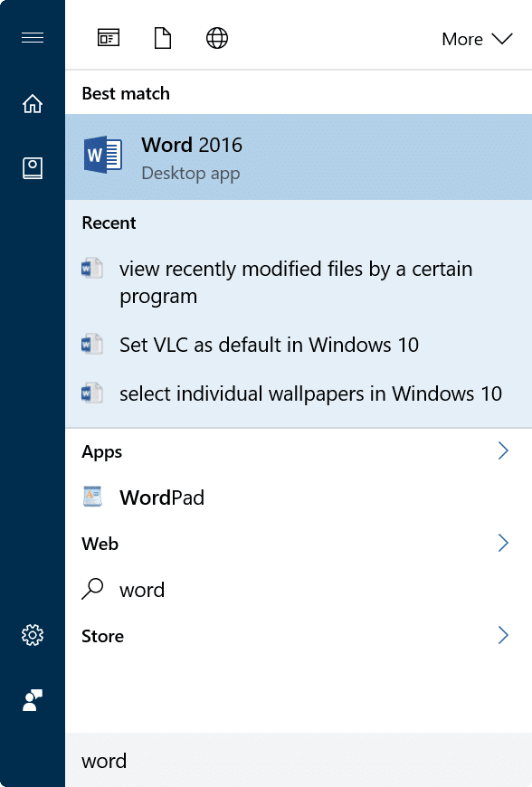
Task: Launch Word 2016 desktop app
Action: [299, 157]
